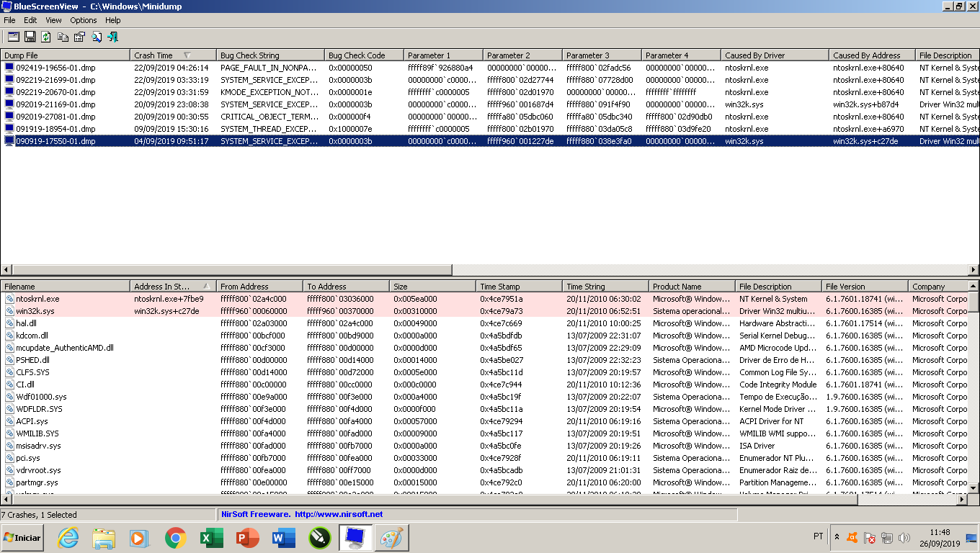
Task: Launch PowerPoint from the taskbar
Action: pyautogui.click(x=247, y=538)
